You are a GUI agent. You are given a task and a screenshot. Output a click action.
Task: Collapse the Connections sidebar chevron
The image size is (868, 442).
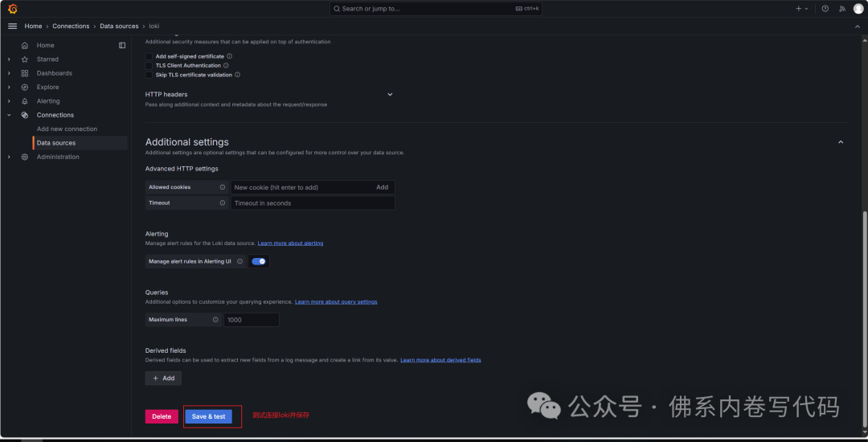(9, 115)
